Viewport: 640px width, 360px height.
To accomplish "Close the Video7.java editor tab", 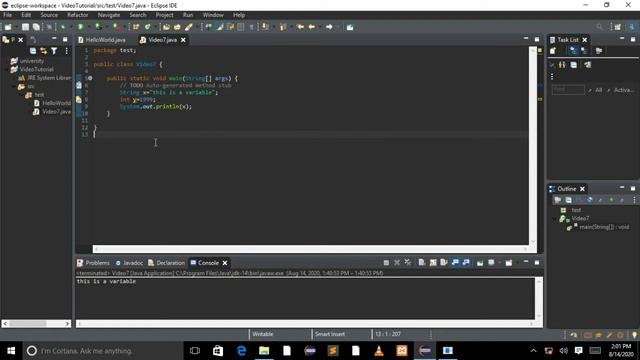I will pyautogui.click(x=183, y=40).
